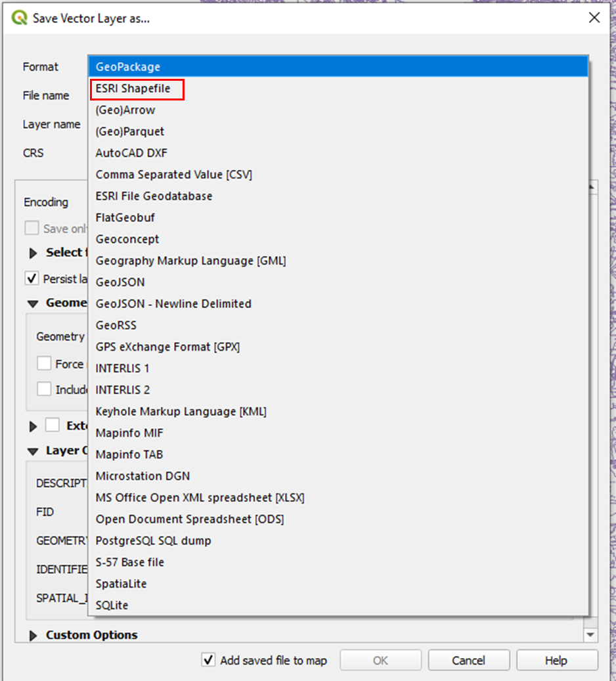Select GeoJSON - Newline Delimited
Image resolution: width=616 pixels, height=681 pixels.
338,303
